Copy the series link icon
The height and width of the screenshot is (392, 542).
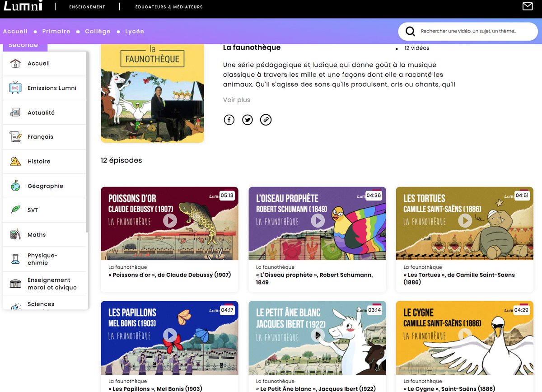(266, 120)
